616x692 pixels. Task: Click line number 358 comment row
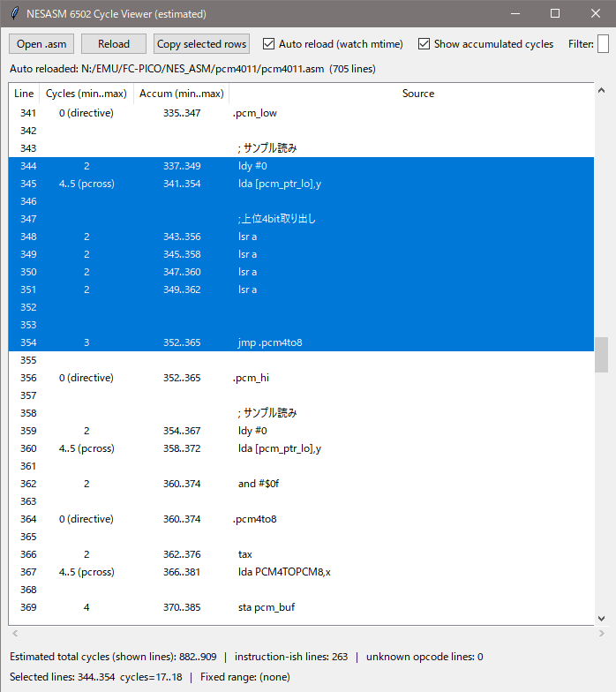tap(28, 413)
